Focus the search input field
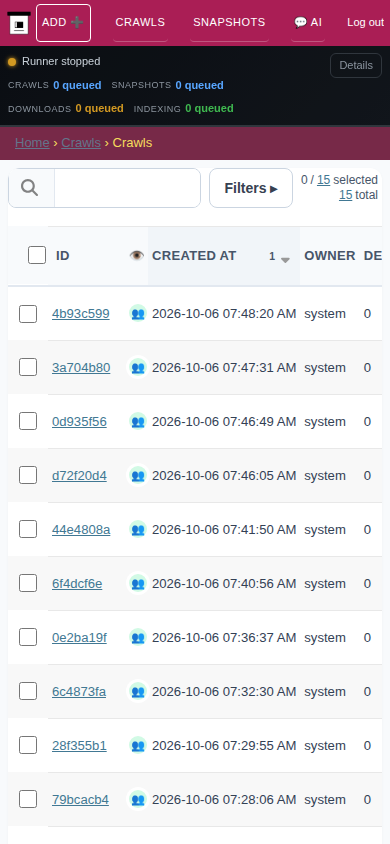The width and height of the screenshot is (390, 844). tap(127, 188)
